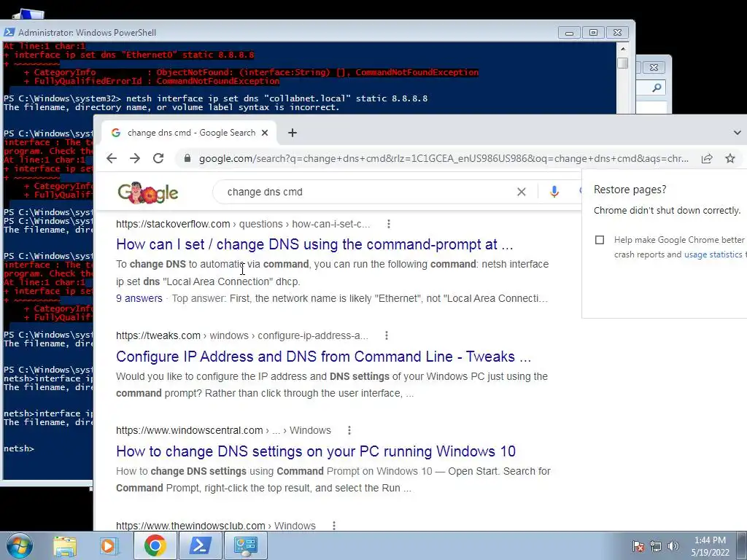747x560 pixels.
Task: Open the clock showing 1:44 PM
Action: tap(710, 546)
